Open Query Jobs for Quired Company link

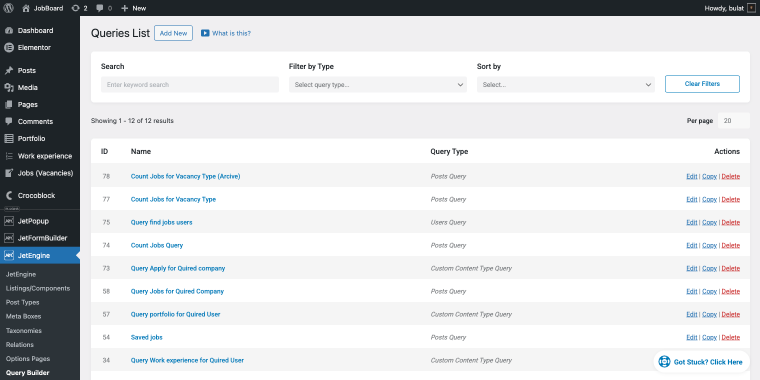click(x=177, y=291)
